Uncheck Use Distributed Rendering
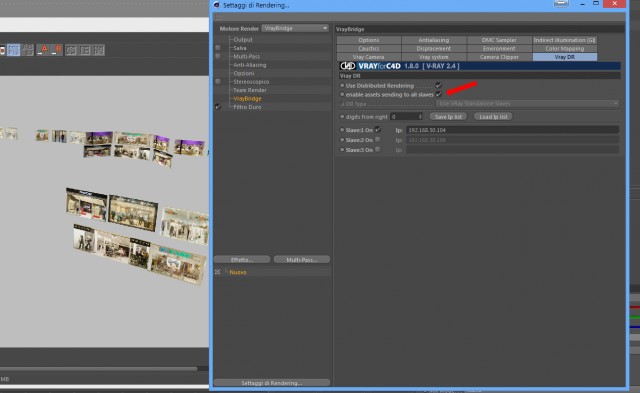Image resolution: width=640 pixels, height=393 pixels. 439,85
